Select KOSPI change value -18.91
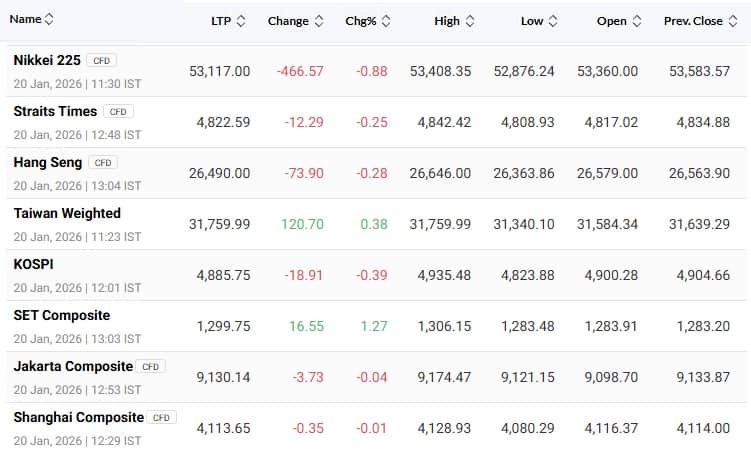 coord(304,275)
